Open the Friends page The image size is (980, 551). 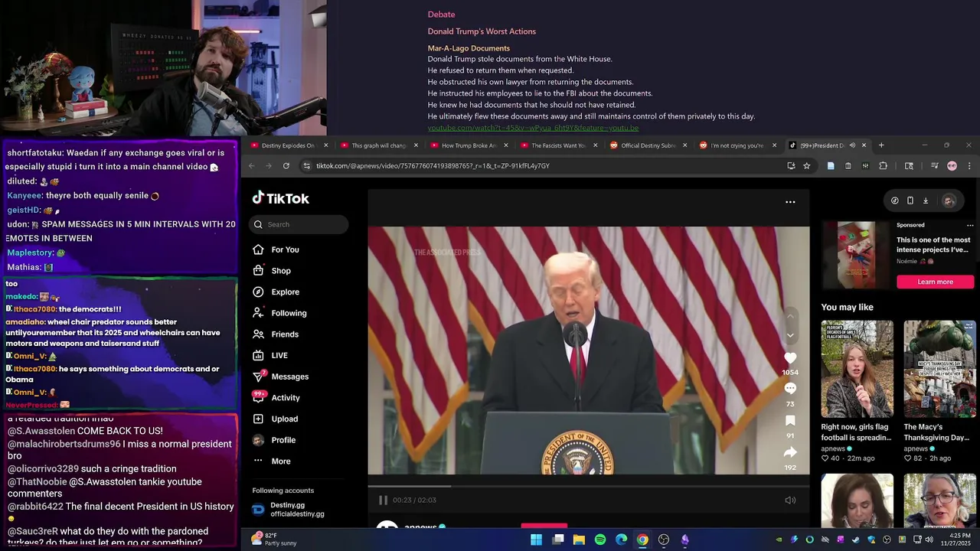[x=276, y=334]
